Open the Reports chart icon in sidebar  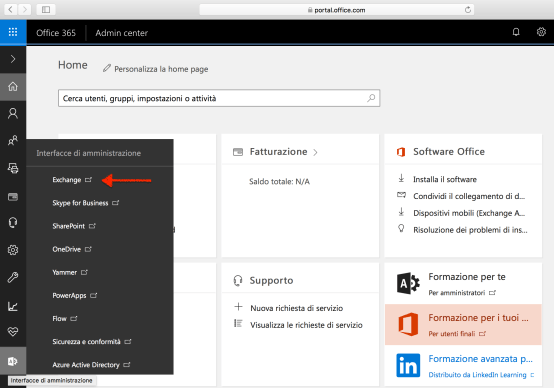click(13, 306)
